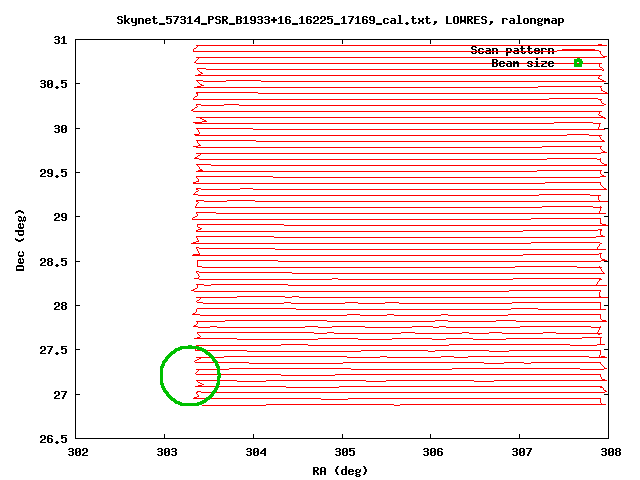This screenshot has height=480, width=640.
Task: Click the RA axis value 304
Action: coord(256,452)
